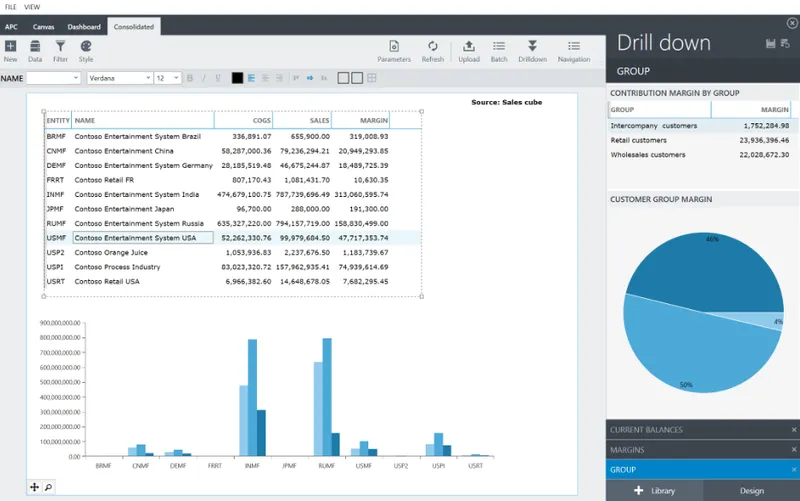Align text to the right
Image resolution: width=800 pixels, height=501 pixels.
coord(279,78)
